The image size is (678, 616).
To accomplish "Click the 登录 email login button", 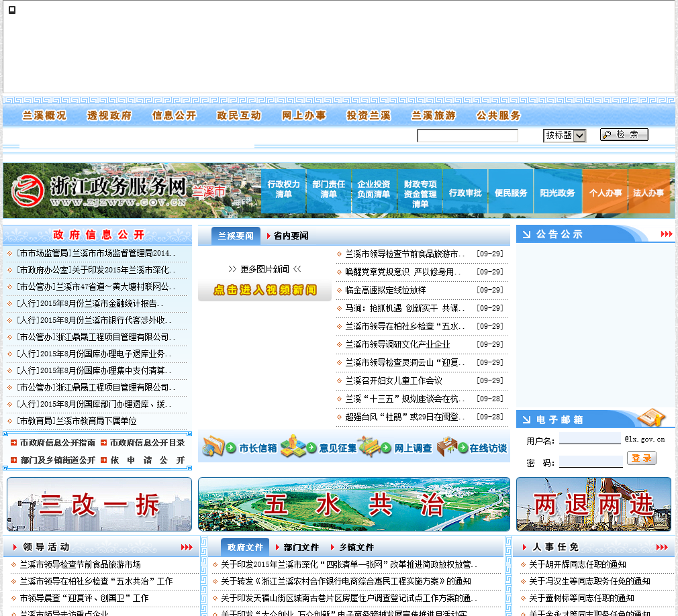I will 641,458.
